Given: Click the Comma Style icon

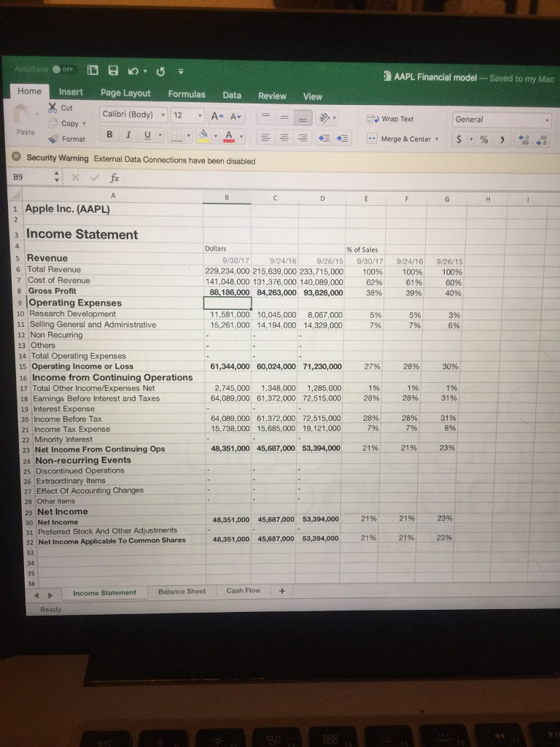Looking at the screenshot, I should [502, 139].
